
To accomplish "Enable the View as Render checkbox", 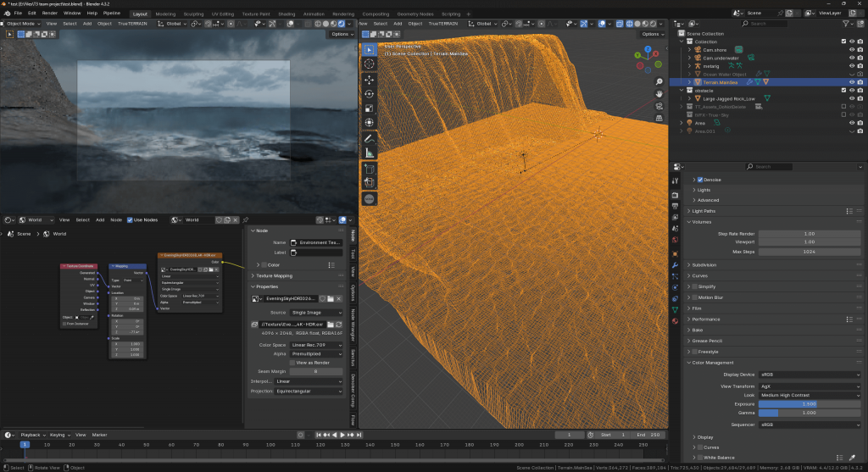I will (292, 362).
